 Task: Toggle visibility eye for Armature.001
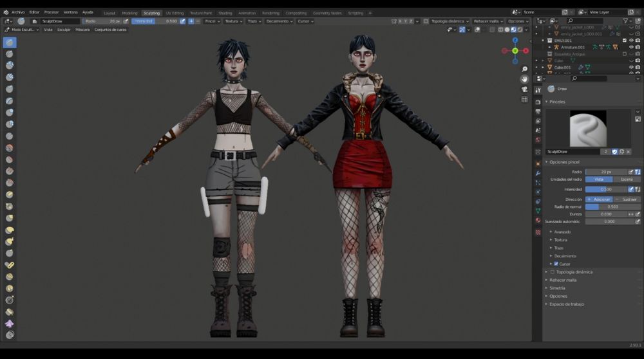click(x=631, y=47)
